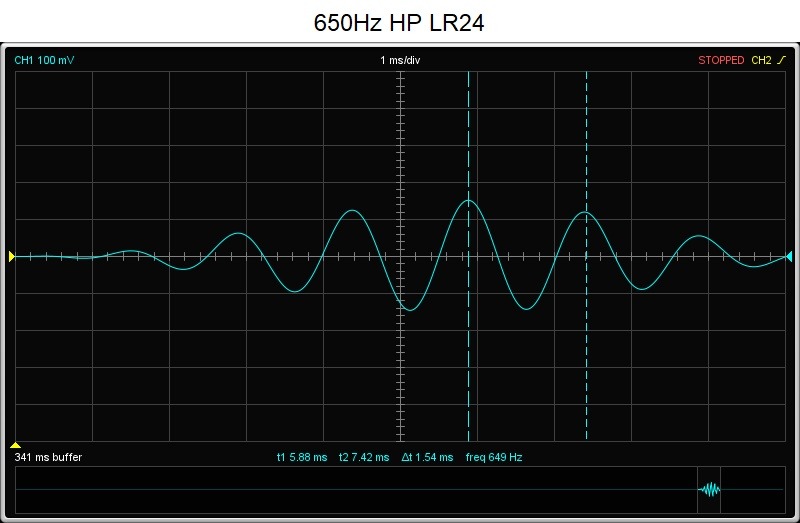Click the yellow buffer position triangle
The width and height of the screenshot is (800, 523).
(15, 445)
